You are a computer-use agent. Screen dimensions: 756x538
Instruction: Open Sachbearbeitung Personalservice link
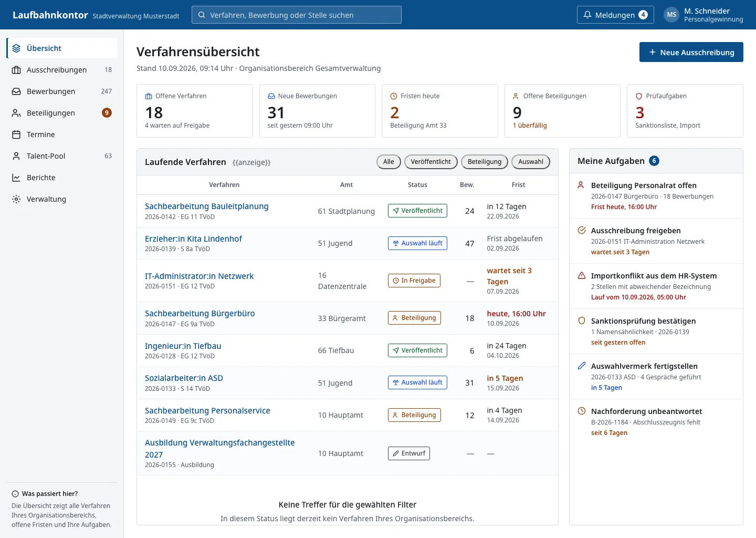tap(207, 411)
